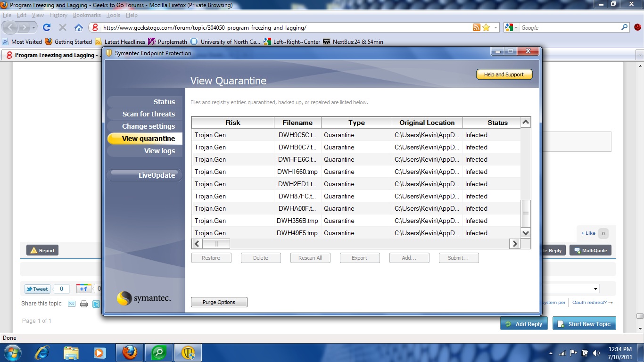Email this topic envelope icon
The height and width of the screenshot is (362, 644).
coord(72,304)
